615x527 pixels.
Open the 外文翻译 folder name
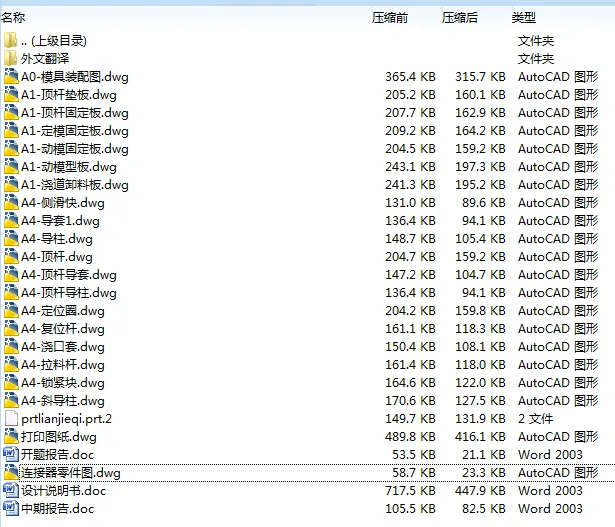click(45, 59)
